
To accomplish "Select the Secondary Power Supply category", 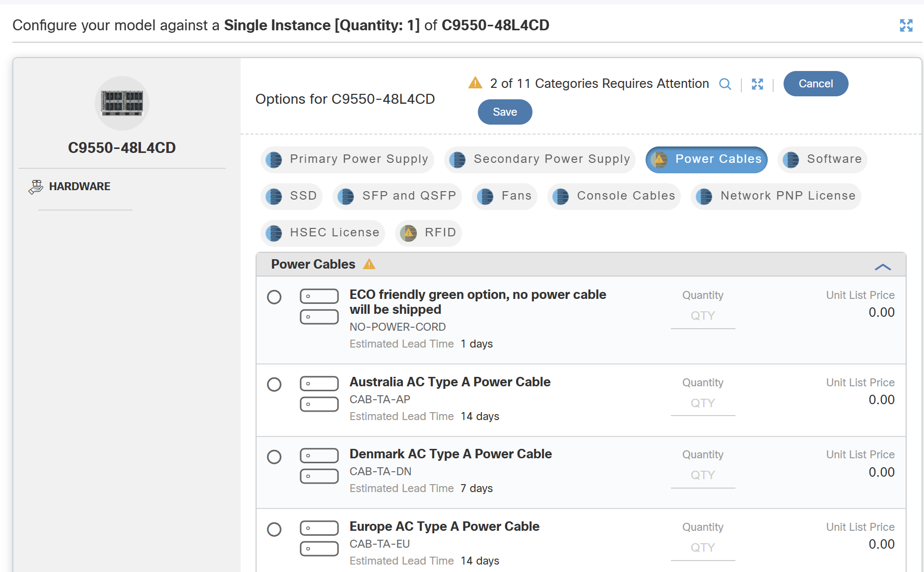I will pos(539,159).
